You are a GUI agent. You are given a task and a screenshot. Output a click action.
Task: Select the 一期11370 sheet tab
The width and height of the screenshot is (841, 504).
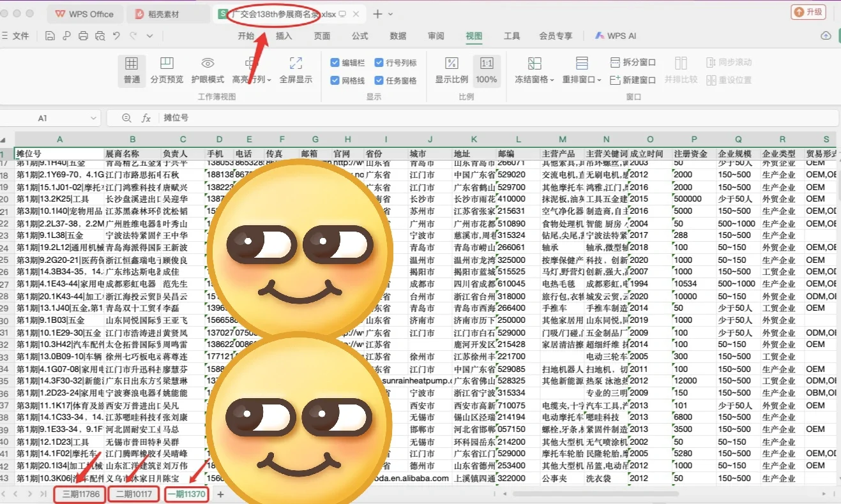(x=186, y=494)
